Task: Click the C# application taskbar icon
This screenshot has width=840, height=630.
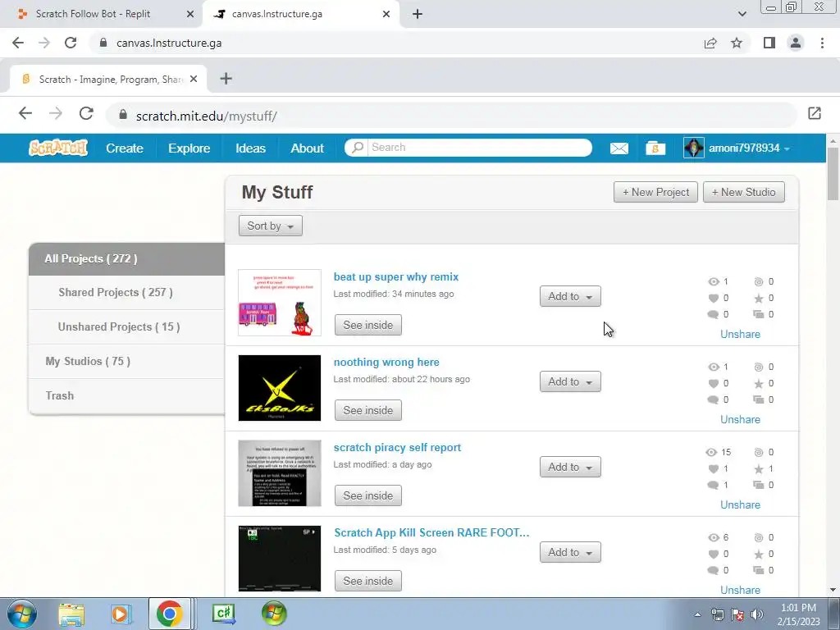Action: 223,614
